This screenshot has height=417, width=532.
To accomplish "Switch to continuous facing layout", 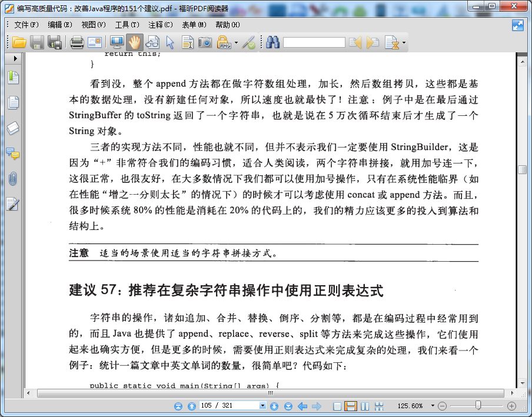I will pos(379,406).
